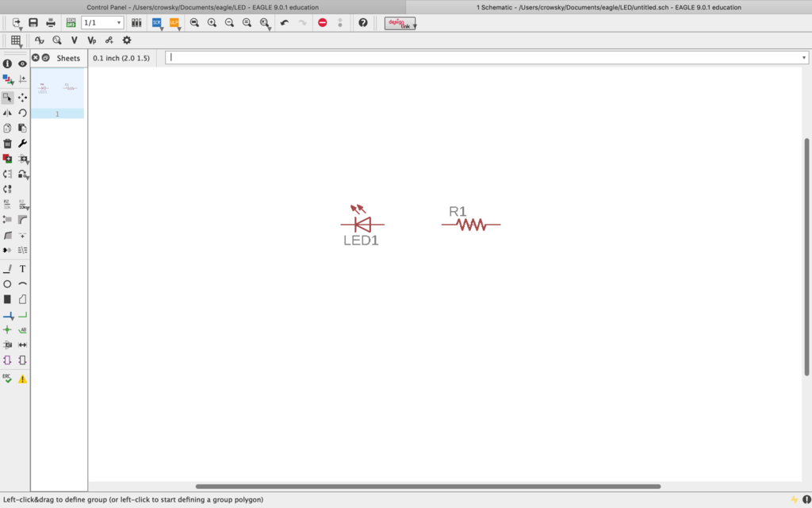The height and width of the screenshot is (508, 812).
Task: Open the layer Display colors dropdown
Action: 7,79
